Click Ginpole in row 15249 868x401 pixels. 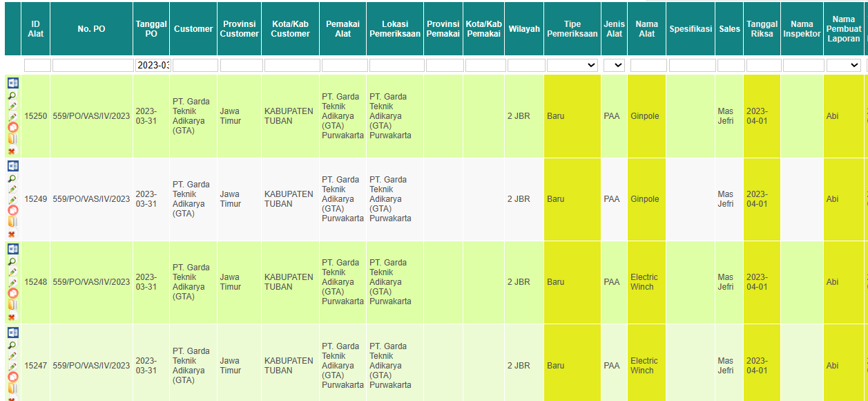pyautogui.click(x=645, y=199)
